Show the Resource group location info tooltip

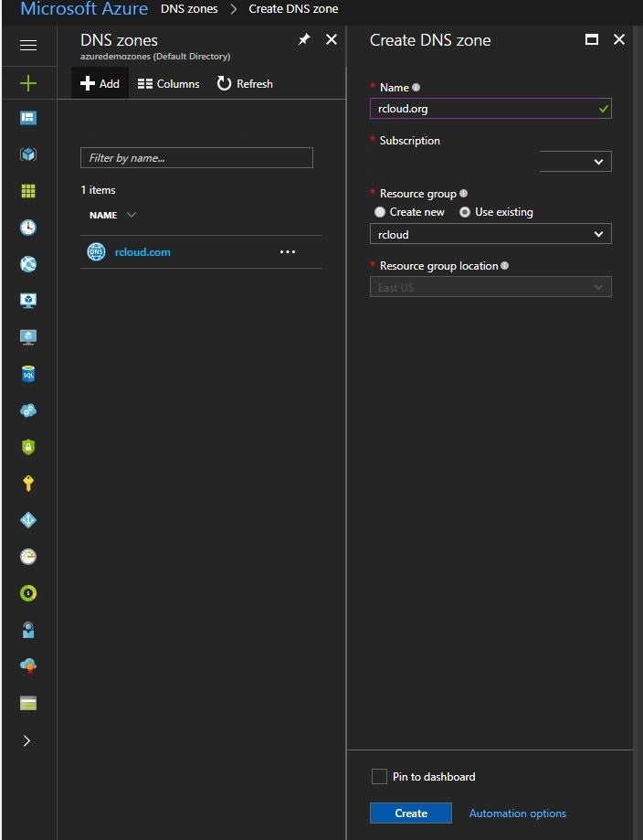[504, 266]
